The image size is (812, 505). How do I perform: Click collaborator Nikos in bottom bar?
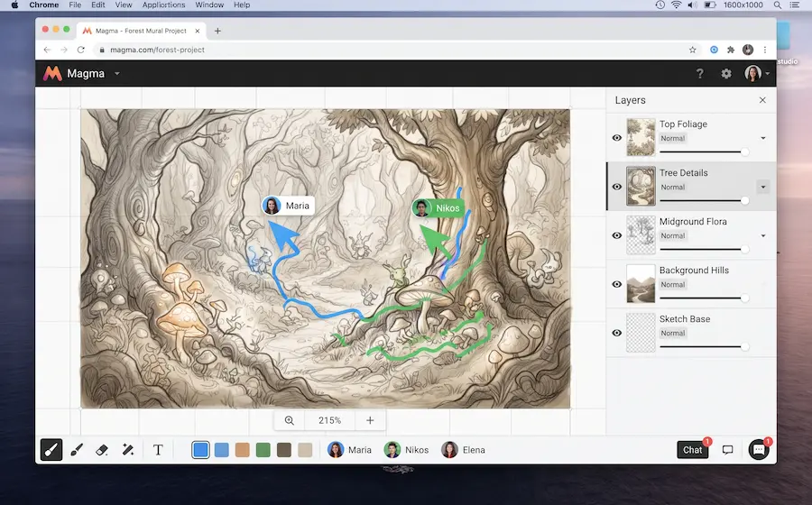coord(407,450)
